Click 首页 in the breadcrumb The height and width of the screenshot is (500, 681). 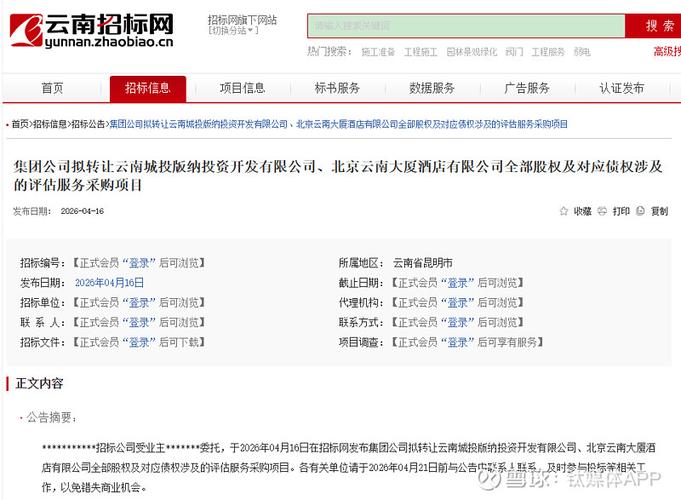point(20,124)
